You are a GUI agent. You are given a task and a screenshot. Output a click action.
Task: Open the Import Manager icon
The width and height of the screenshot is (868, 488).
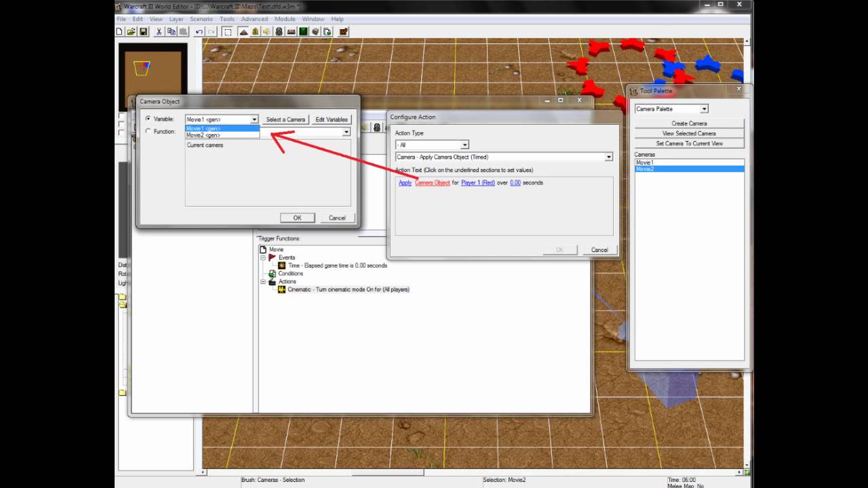(327, 31)
